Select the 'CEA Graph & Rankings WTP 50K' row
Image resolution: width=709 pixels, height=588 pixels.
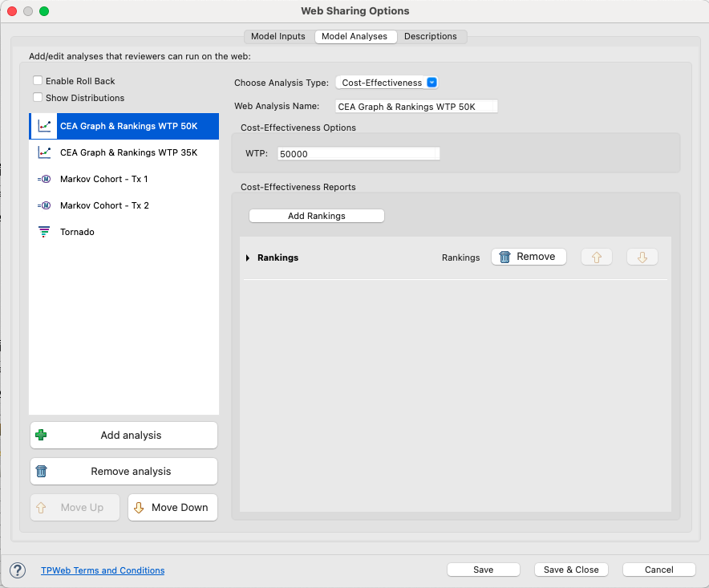[x=124, y=126]
